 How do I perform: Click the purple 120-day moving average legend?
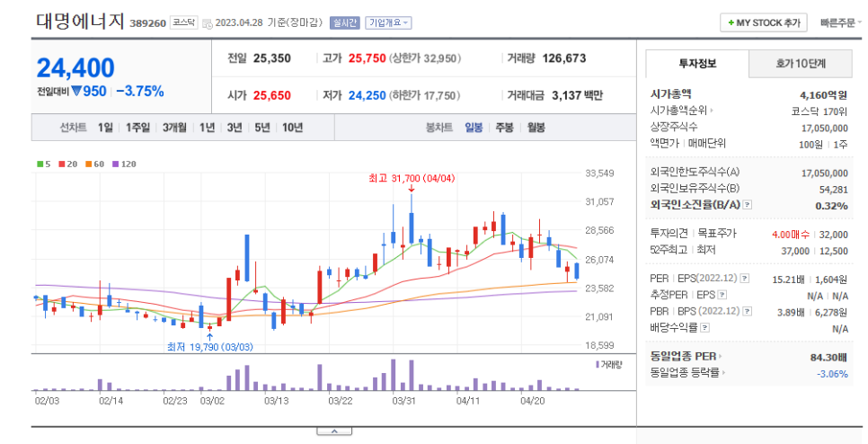tap(124, 164)
